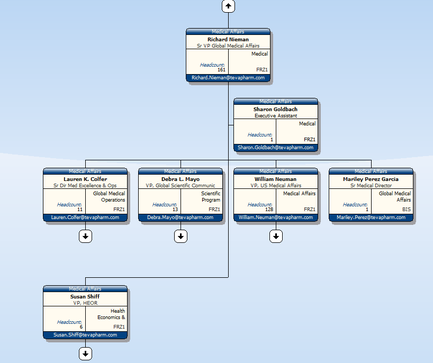Image resolution: width=433 pixels, height=363 pixels.
Task: Open Marlley.Perez@tevapharm.com email link
Action: (371, 217)
